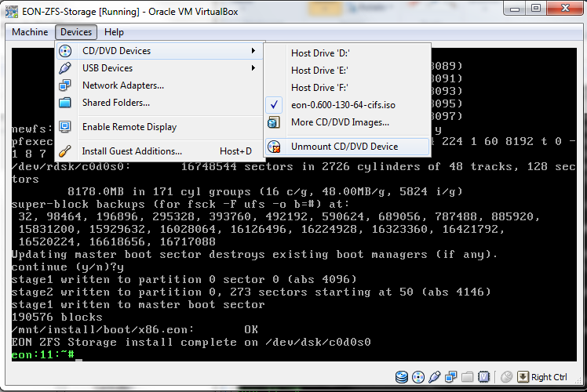Open Network Adapters... settings
This screenshot has height=392, width=587.
pyautogui.click(x=160, y=85)
